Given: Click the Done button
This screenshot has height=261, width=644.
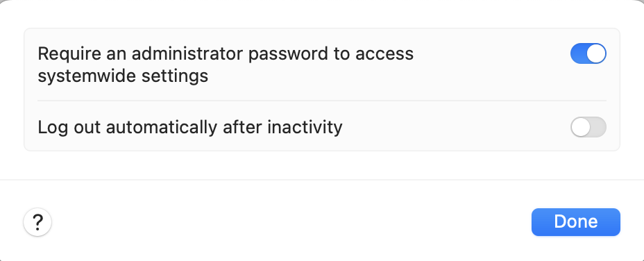Looking at the screenshot, I should (575, 222).
